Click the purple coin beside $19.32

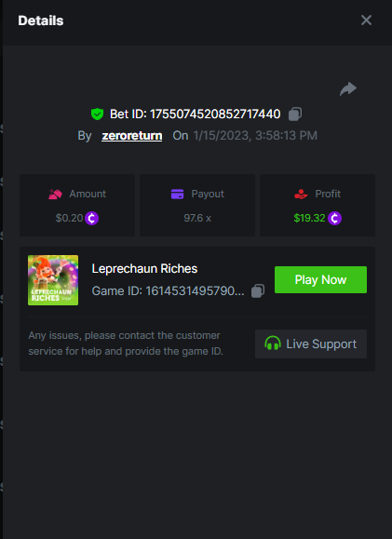coord(334,218)
